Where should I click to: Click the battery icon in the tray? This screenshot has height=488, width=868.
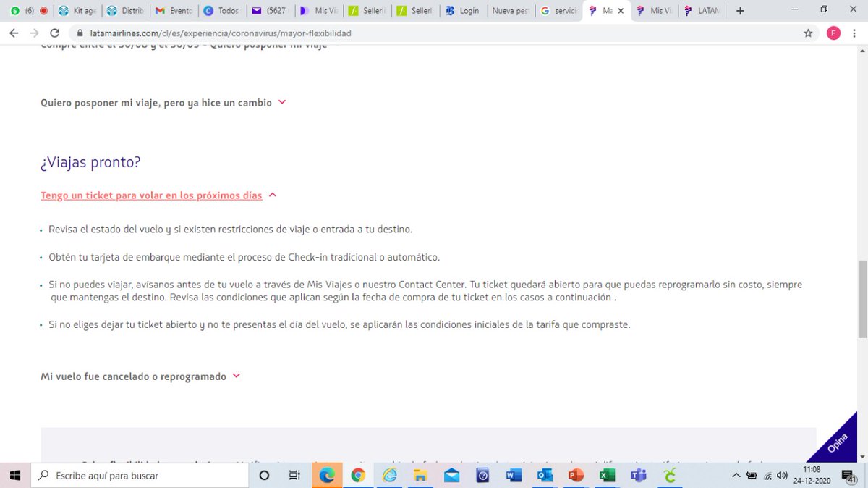pos(752,476)
